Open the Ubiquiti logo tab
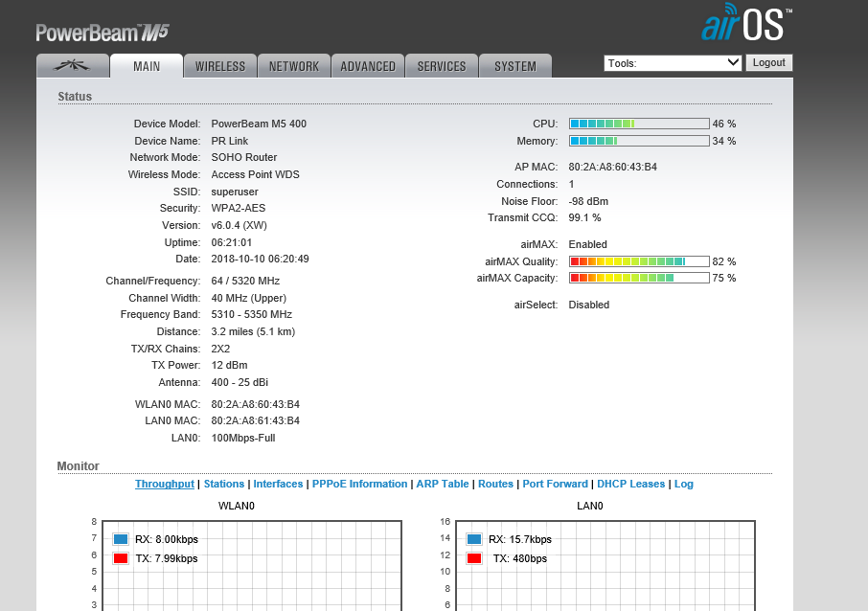The width and height of the screenshot is (868, 611). [x=73, y=66]
